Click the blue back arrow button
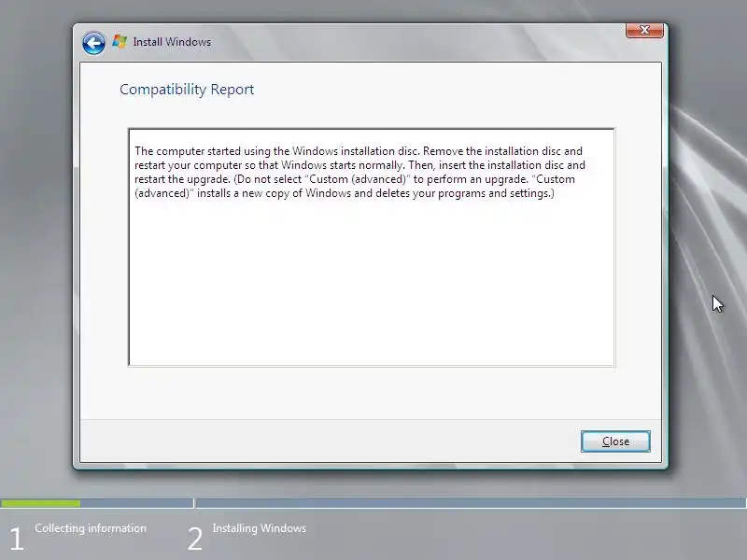This screenshot has width=747, height=560. (93, 43)
